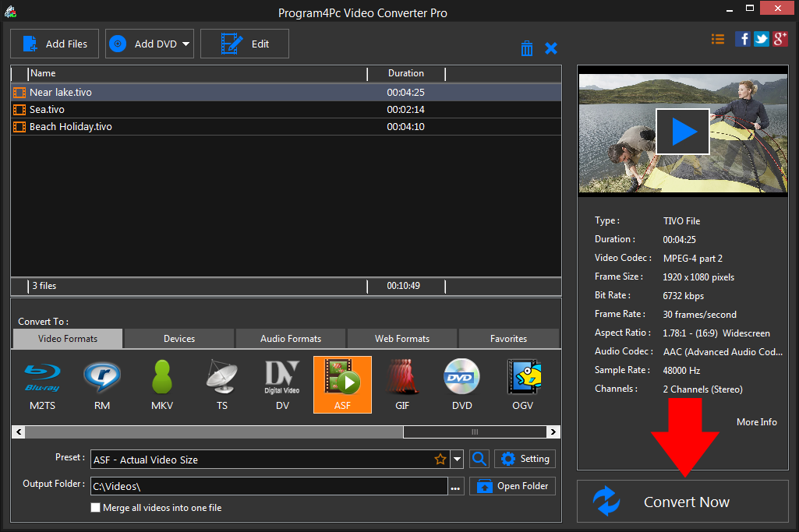
Task: Click the Output Folder path field
Action: click(269, 486)
